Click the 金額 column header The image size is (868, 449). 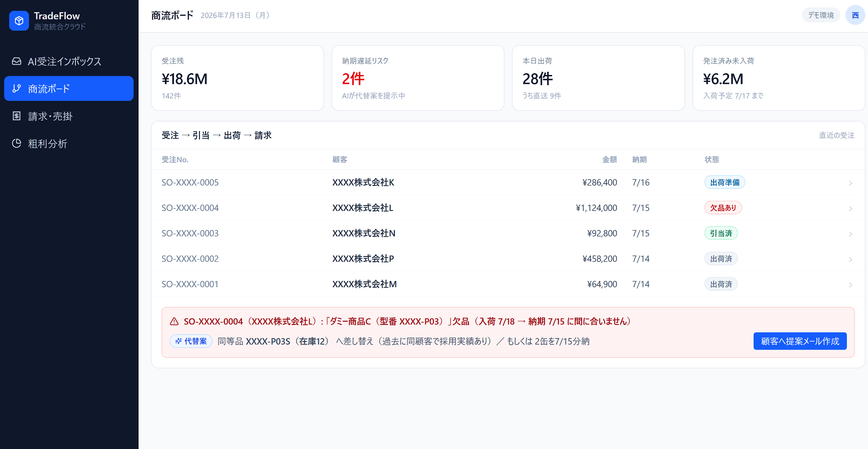pyautogui.click(x=609, y=160)
